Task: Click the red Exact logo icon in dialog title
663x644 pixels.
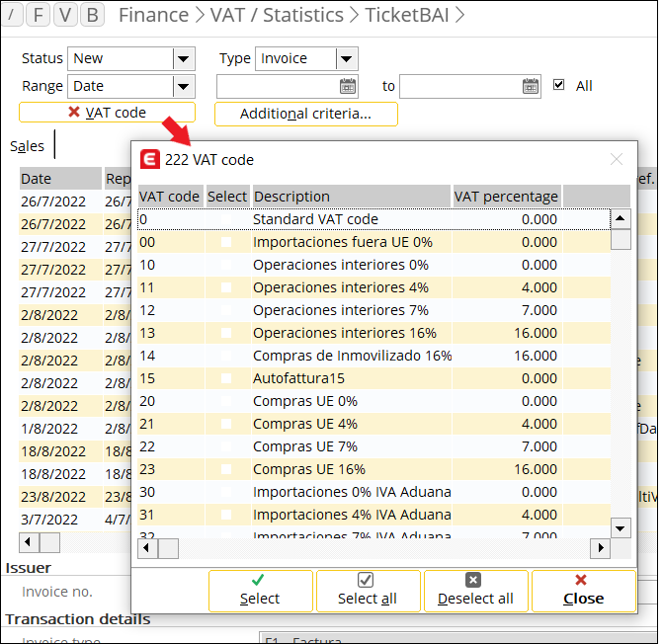Action: pyautogui.click(x=150, y=159)
